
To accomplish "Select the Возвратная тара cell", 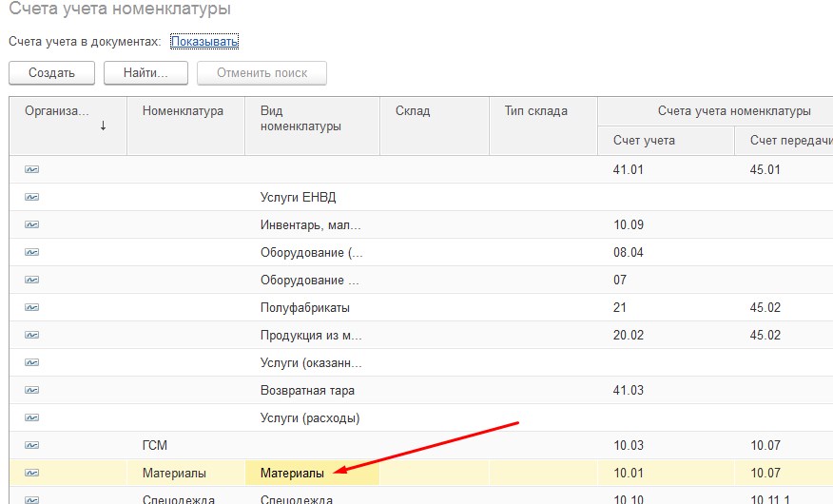I will [x=312, y=390].
